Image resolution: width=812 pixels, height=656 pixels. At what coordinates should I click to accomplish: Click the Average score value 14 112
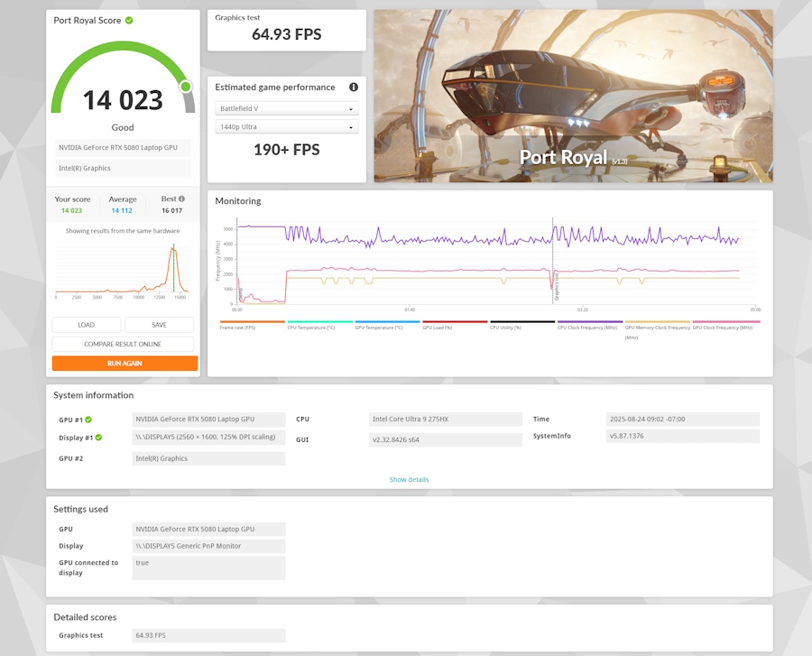tap(122, 211)
